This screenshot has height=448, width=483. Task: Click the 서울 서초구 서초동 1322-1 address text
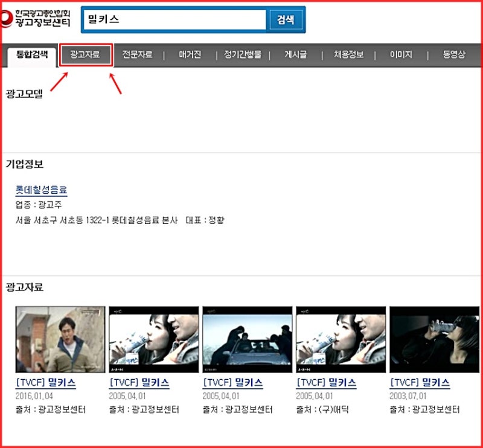pos(97,220)
